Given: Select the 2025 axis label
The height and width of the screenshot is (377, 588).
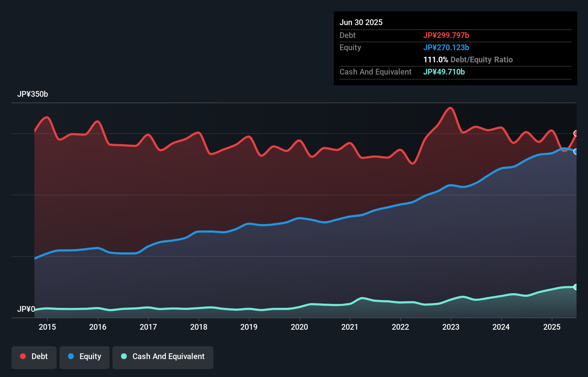Looking at the screenshot, I should (552, 327).
